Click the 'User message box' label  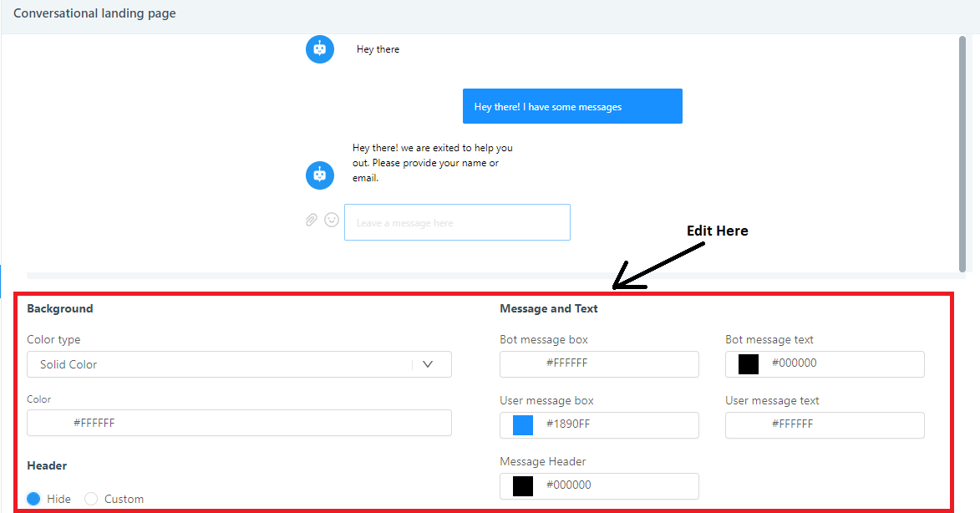[547, 401]
